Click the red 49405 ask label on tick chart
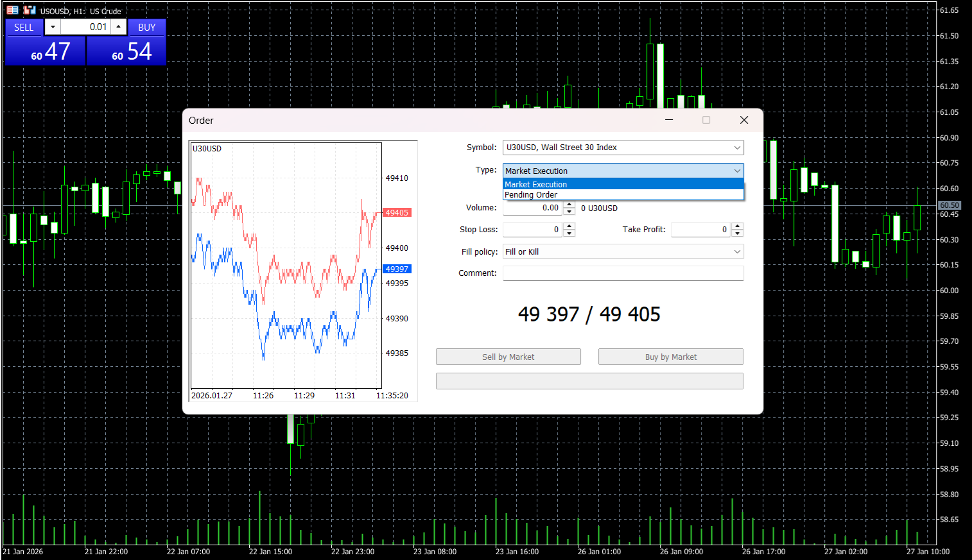This screenshot has width=972, height=560. pyautogui.click(x=397, y=212)
